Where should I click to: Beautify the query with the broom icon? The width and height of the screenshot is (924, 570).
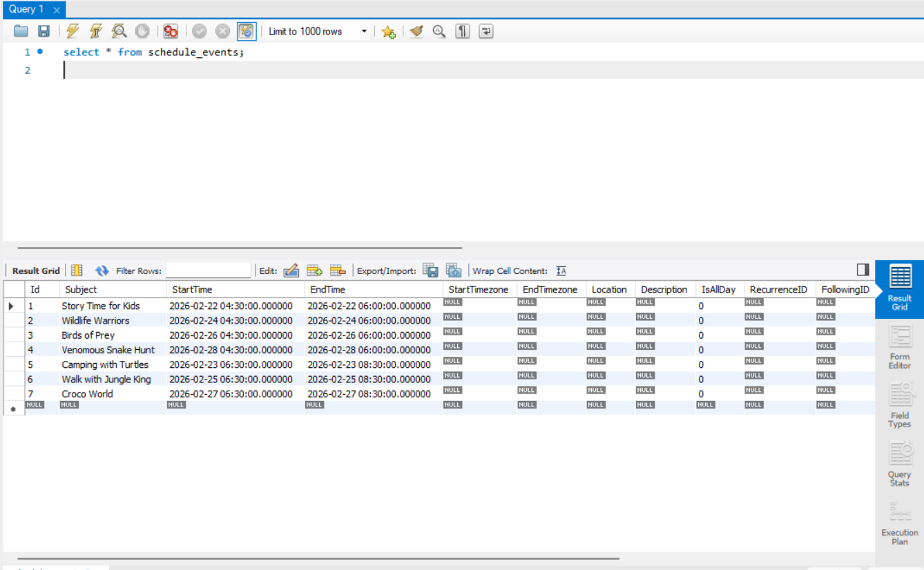[416, 31]
